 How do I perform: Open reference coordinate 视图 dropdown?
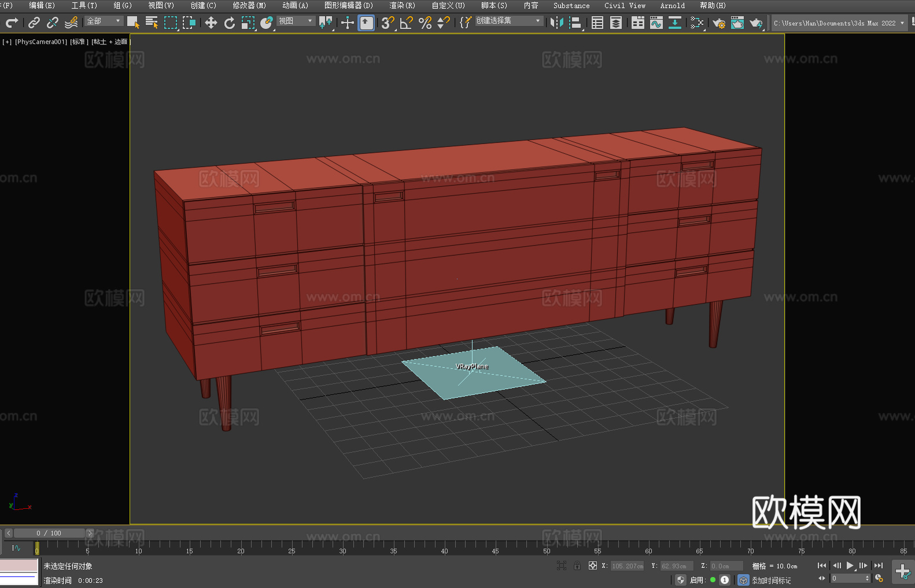296,21
